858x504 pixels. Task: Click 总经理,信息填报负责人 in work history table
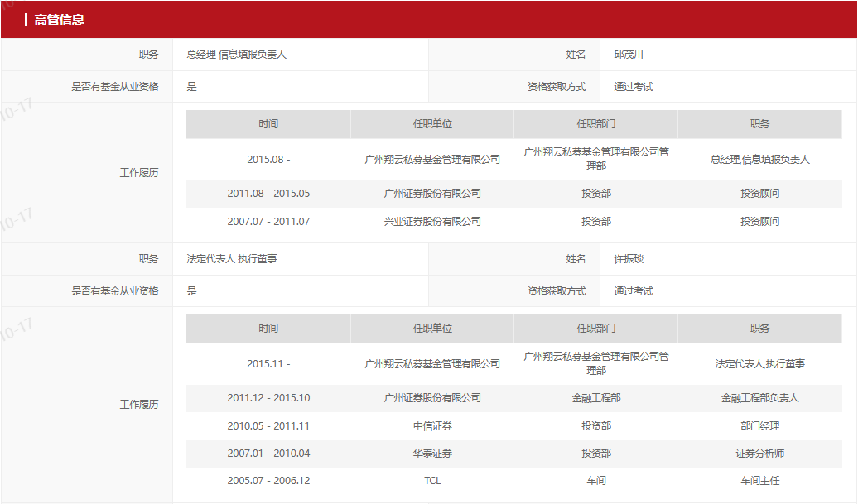[759, 160]
